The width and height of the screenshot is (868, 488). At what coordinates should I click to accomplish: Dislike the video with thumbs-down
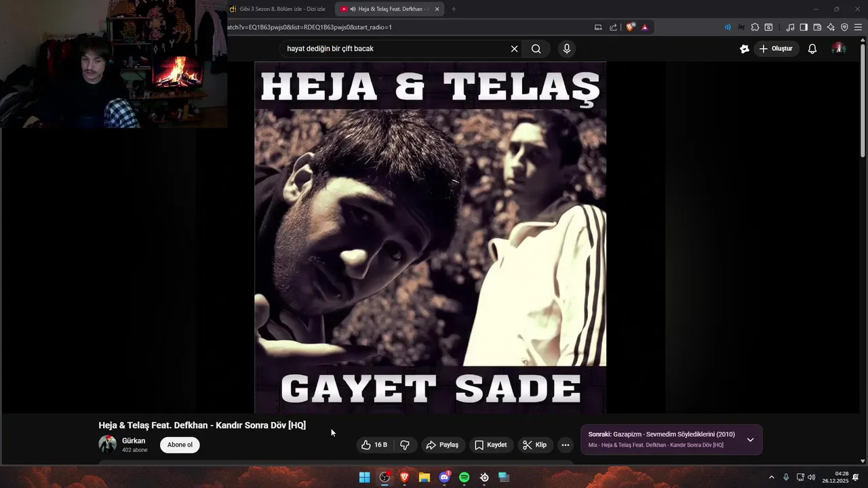click(x=405, y=445)
